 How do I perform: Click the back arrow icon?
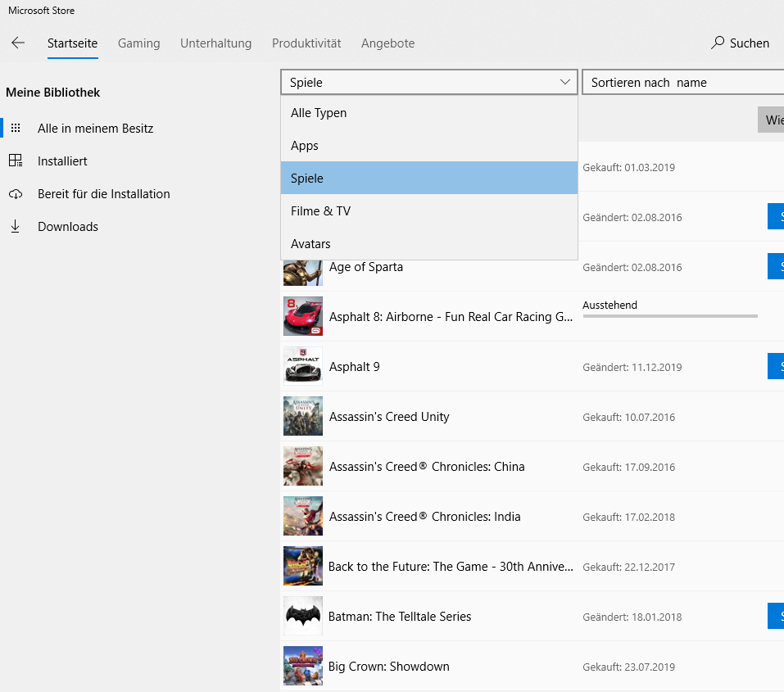click(18, 43)
